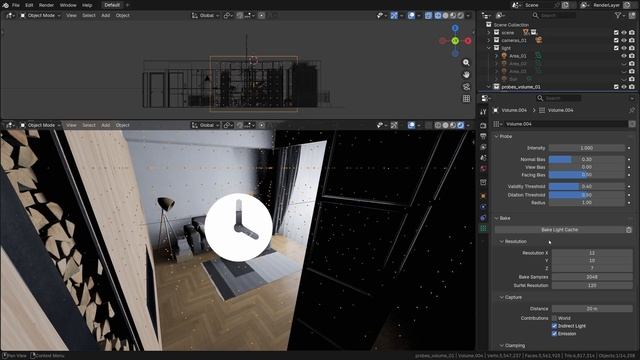Adjust the Normal Bias slider
This screenshot has width=640, height=360.
(x=586, y=159)
